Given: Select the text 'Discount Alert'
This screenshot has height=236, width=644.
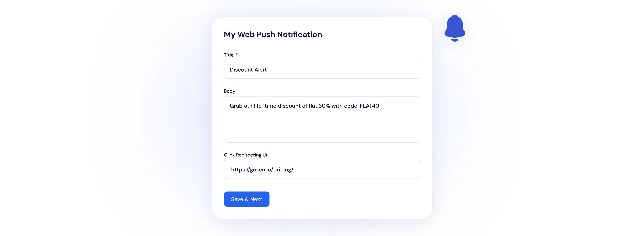Looking at the screenshot, I should tap(248, 70).
